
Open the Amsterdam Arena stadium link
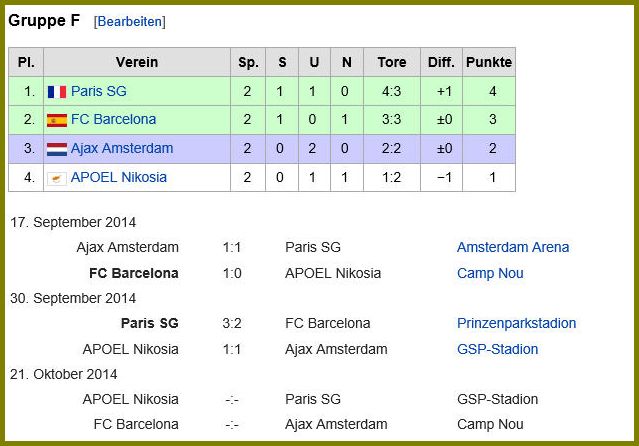click(513, 247)
